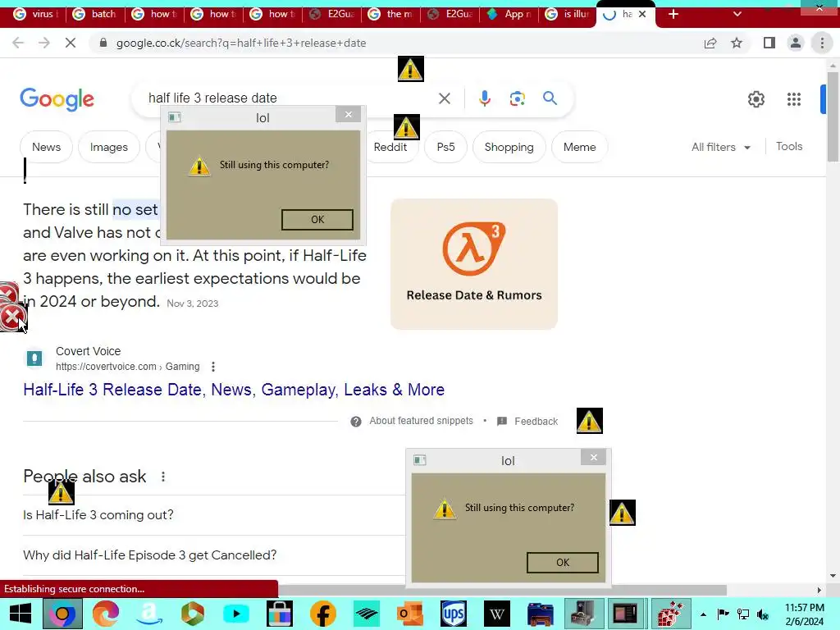This screenshot has width=840, height=630.
Task: Open volume control in system tray
Action: (763, 614)
